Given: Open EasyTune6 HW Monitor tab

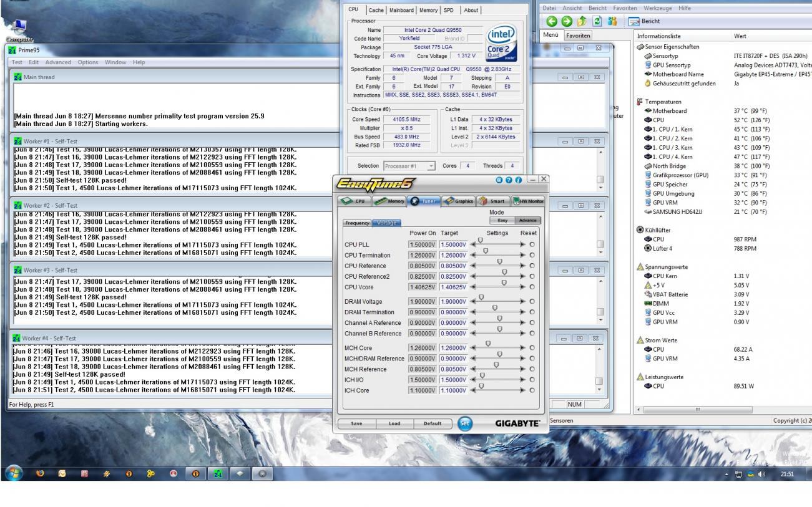Looking at the screenshot, I should (x=528, y=201).
